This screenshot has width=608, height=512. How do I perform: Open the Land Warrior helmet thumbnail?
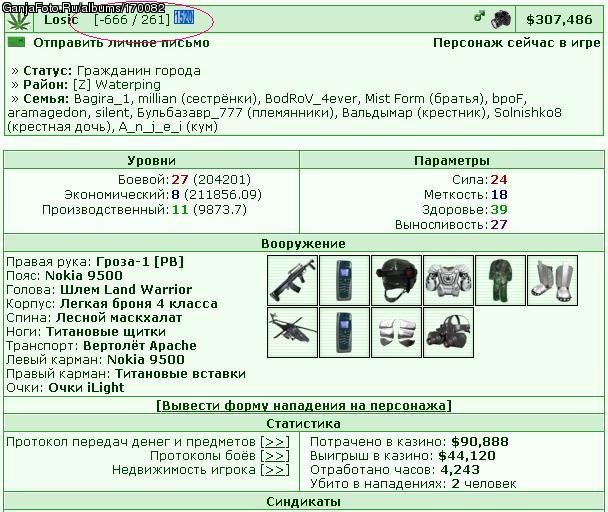(x=396, y=280)
